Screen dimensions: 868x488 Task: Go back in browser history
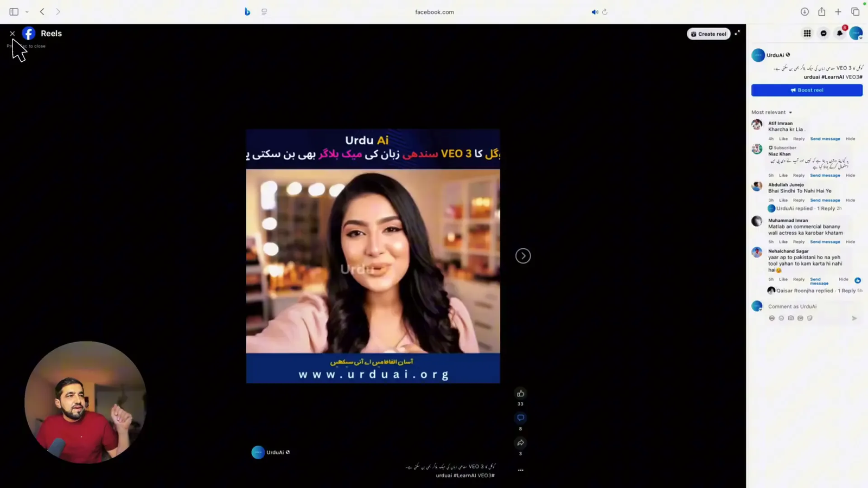[42, 12]
